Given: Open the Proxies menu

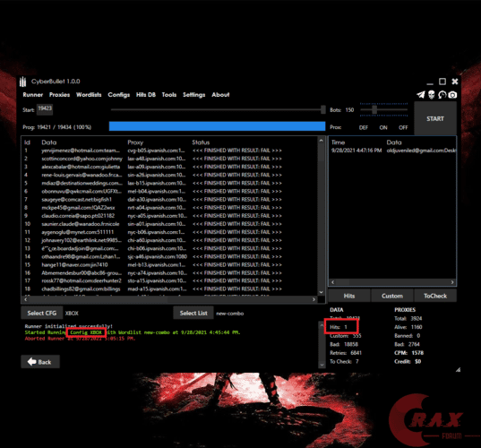Looking at the screenshot, I should point(59,95).
